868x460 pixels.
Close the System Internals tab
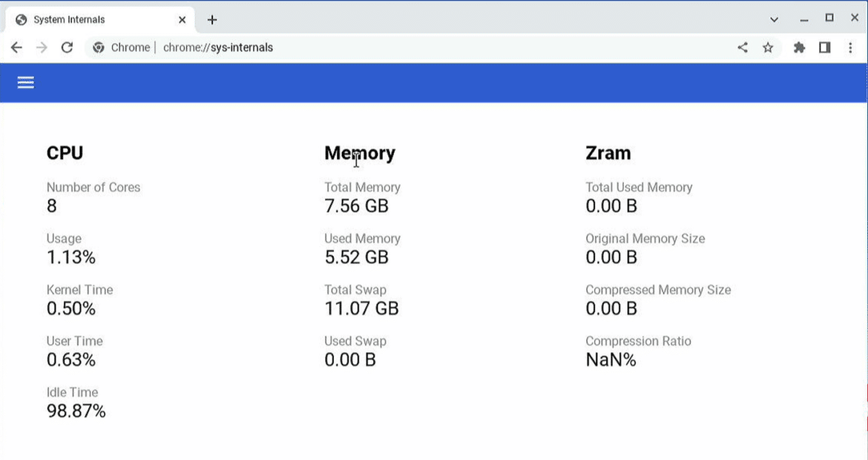coord(182,20)
